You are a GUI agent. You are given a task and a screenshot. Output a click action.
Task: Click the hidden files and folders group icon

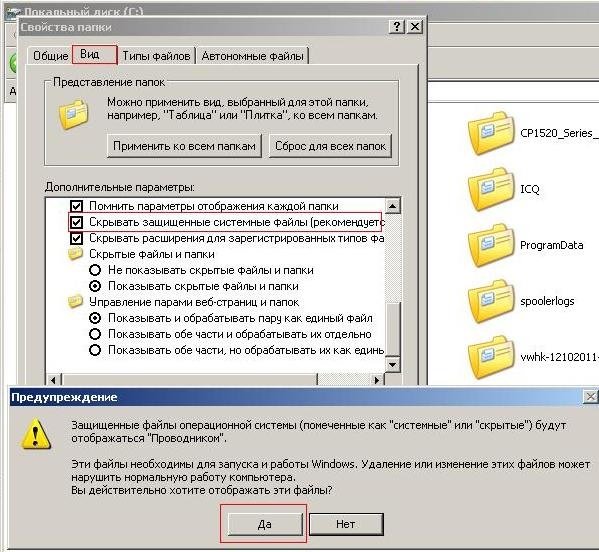pyautogui.click(x=76, y=254)
